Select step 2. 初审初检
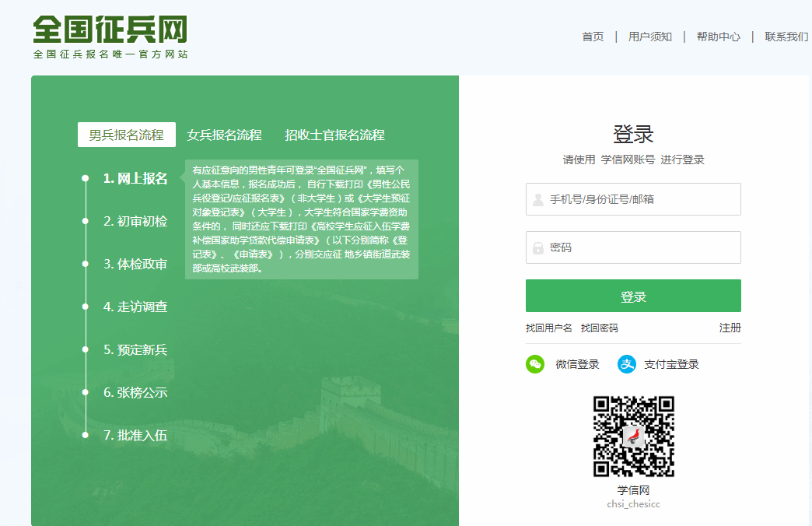Image resolution: width=812 pixels, height=526 pixels. (x=135, y=221)
